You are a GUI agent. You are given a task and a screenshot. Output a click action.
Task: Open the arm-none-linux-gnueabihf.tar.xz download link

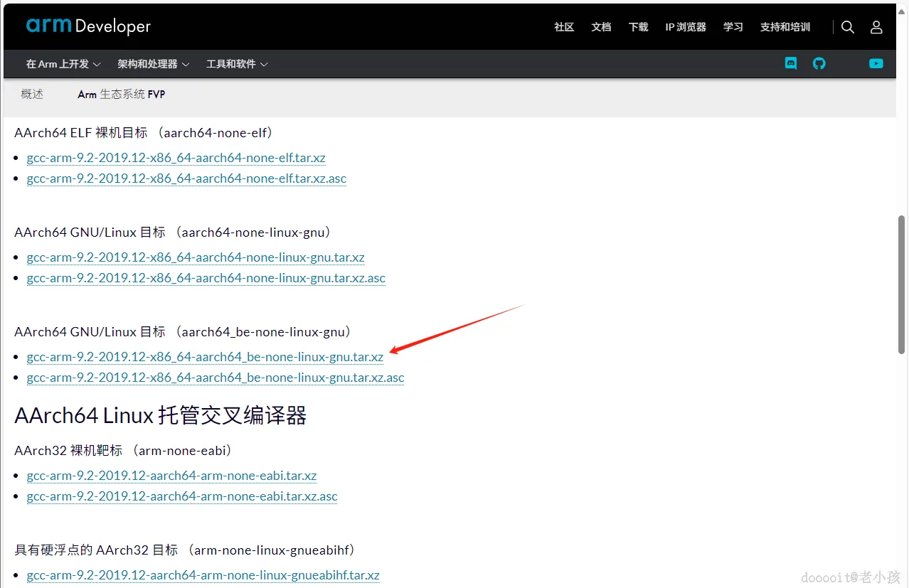click(x=203, y=574)
